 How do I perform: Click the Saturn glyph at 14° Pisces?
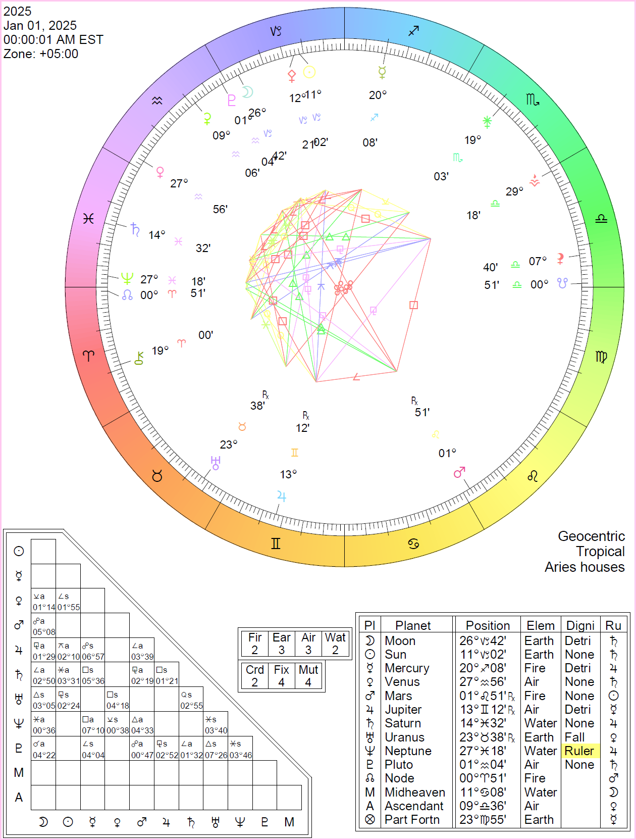(x=135, y=229)
